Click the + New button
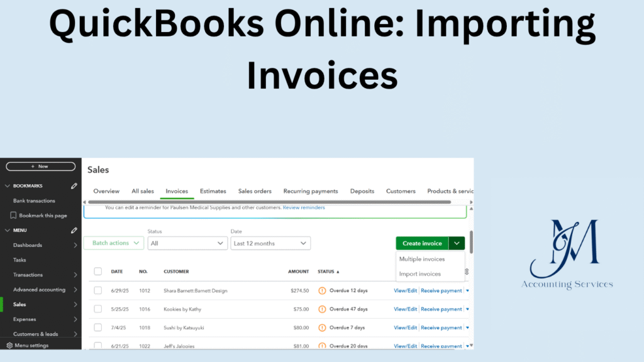The width and height of the screenshot is (644, 362). [x=41, y=167]
